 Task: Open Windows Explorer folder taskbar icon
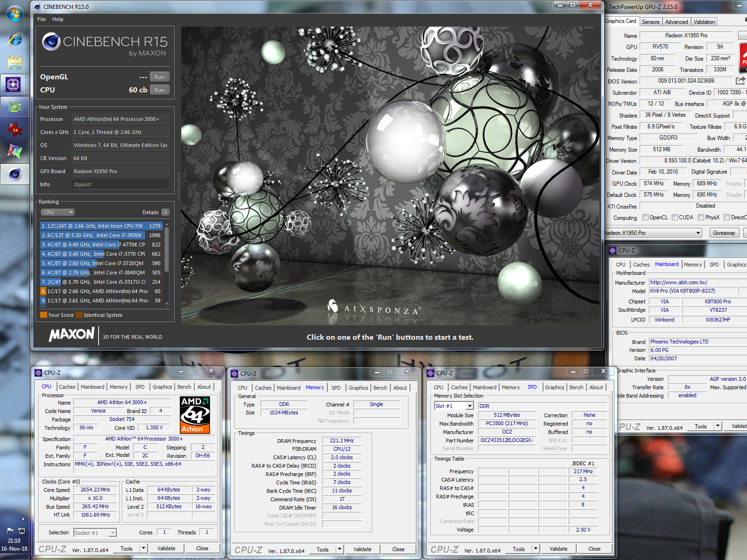point(15,62)
